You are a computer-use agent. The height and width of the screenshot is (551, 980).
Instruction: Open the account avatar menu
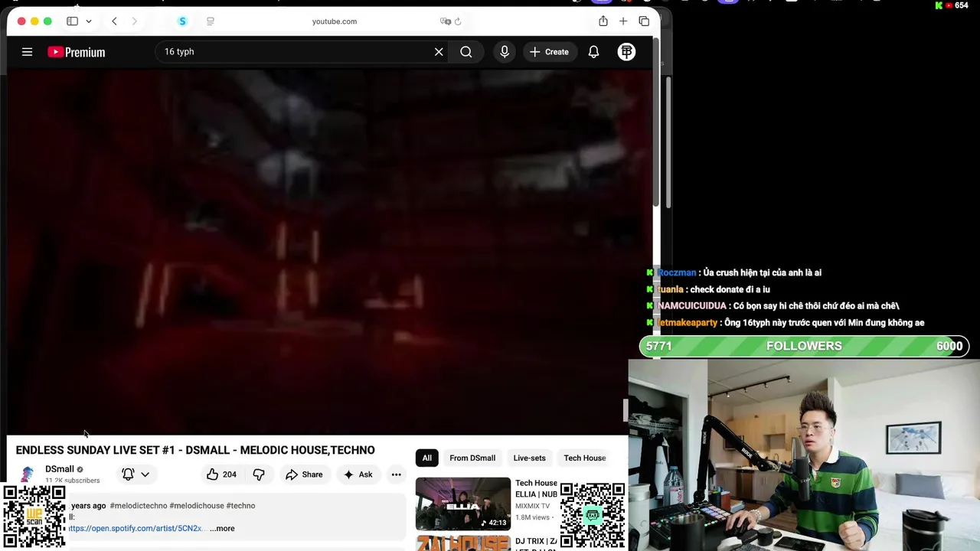coord(626,52)
